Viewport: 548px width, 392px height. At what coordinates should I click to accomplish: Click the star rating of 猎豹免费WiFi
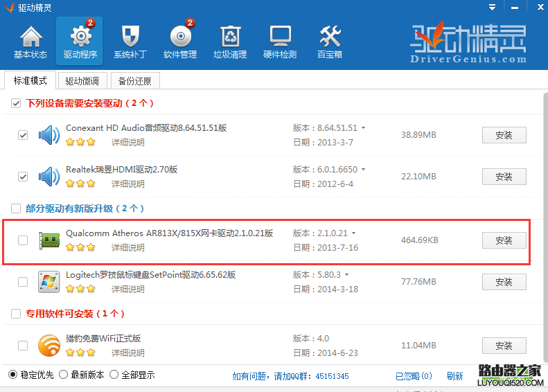[81, 353]
